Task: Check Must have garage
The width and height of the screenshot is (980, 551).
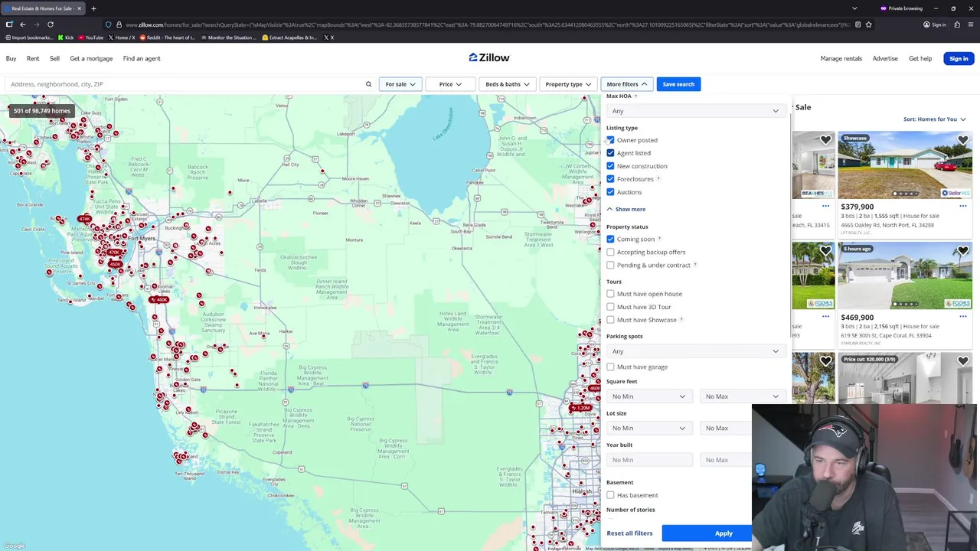Action: point(610,367)
